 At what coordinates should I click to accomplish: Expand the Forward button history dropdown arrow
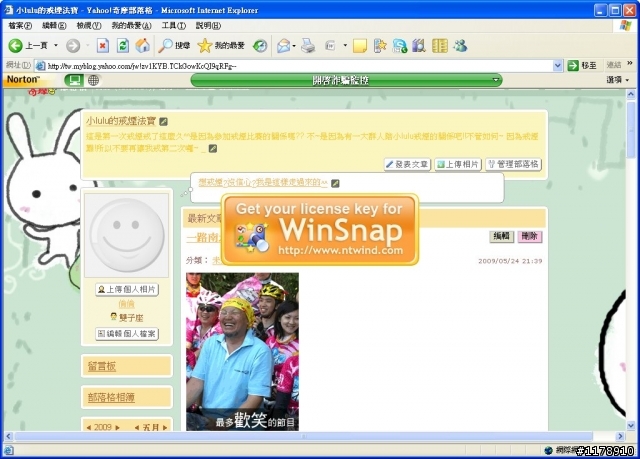pyautogui.click(x=87, y=46)
